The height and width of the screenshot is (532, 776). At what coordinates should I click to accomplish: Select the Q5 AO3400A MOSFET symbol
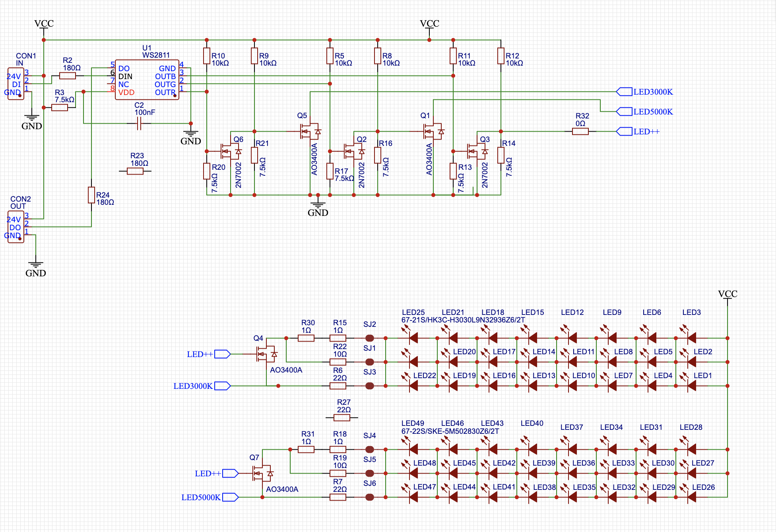(x=310, y=131)
